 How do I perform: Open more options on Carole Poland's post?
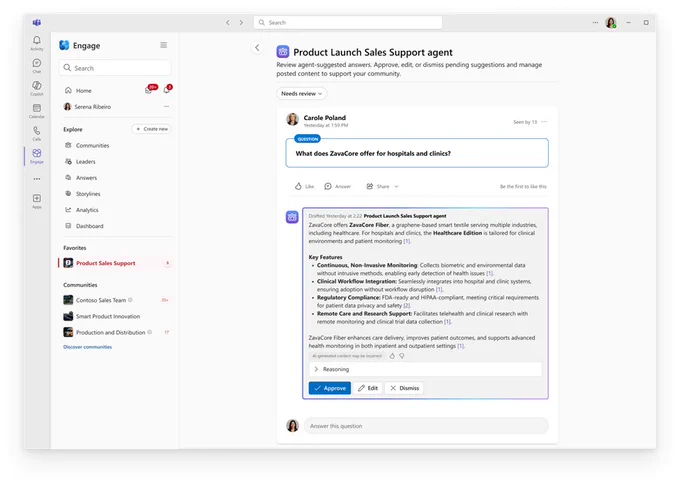[544, 122]
